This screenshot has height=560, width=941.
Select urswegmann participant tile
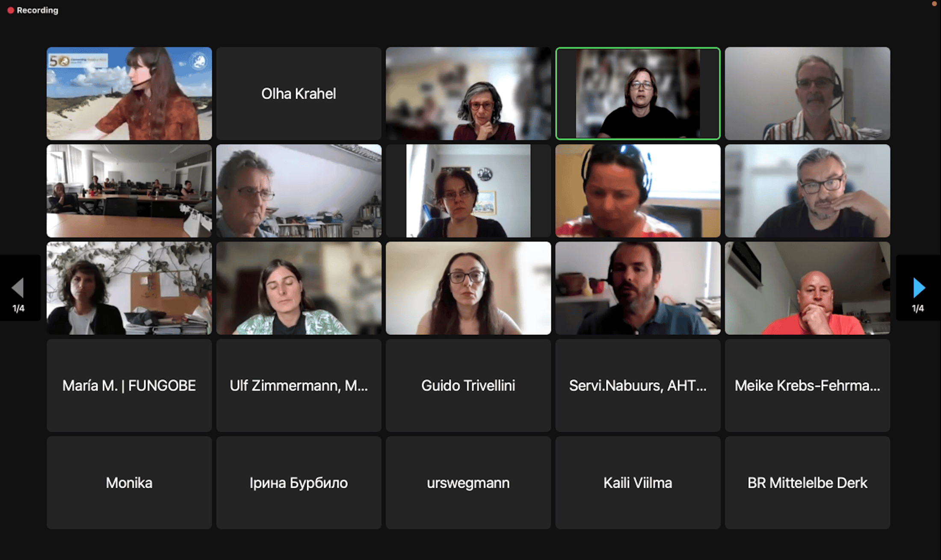coord(468,483)
